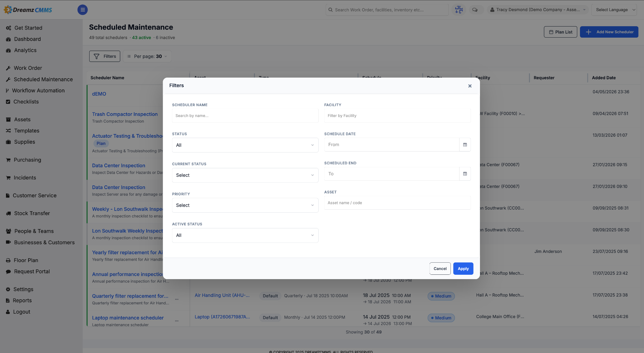This screenshot has height=353, width=644.
Task: Open Scheduled Maintenance in the sidebar
Action: click(43, 79)
